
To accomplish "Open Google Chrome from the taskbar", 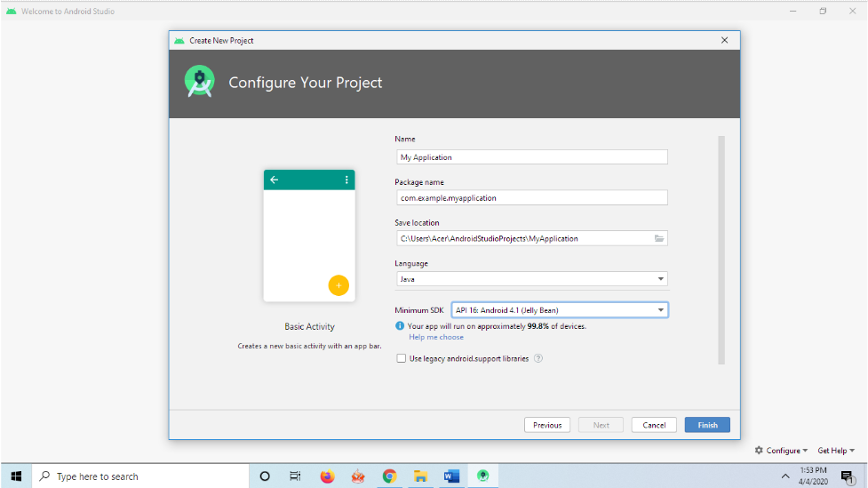I will (x=389, y=476).
